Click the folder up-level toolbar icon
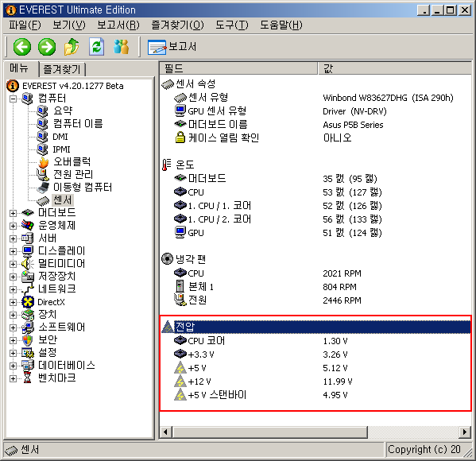476x461 pixels. pyautogui.click(x=72, y=47)
